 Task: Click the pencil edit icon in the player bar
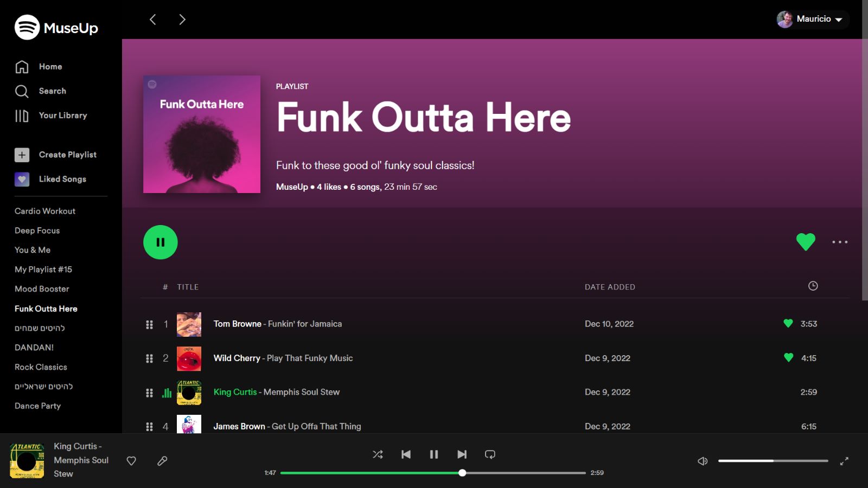pos(162,461)
